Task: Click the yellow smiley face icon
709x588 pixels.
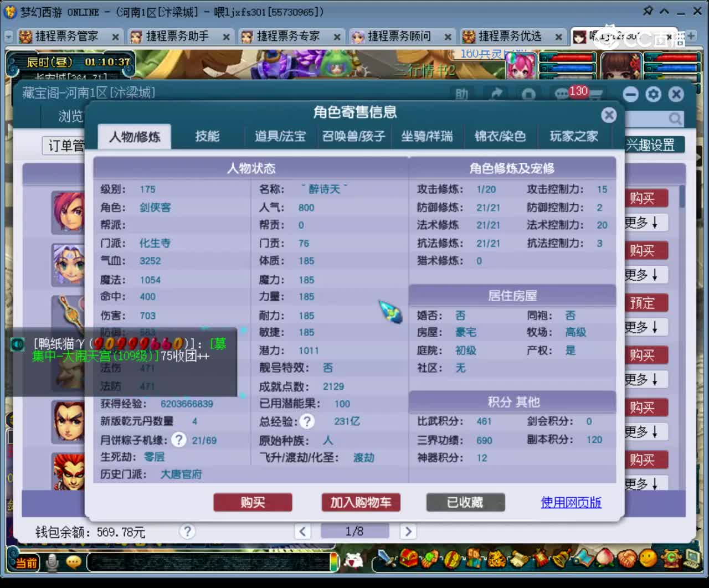Action: pyautogui.click(x=648, y=558)
